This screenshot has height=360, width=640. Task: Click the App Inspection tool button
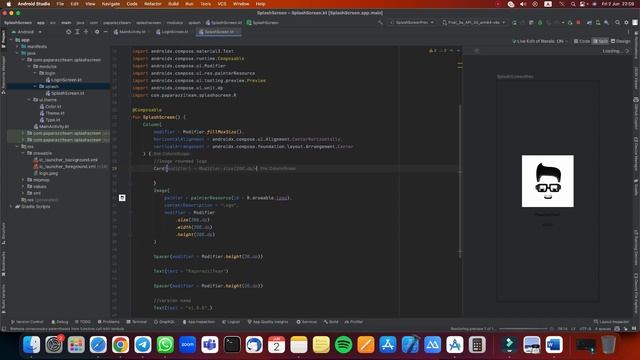[198, 322]
